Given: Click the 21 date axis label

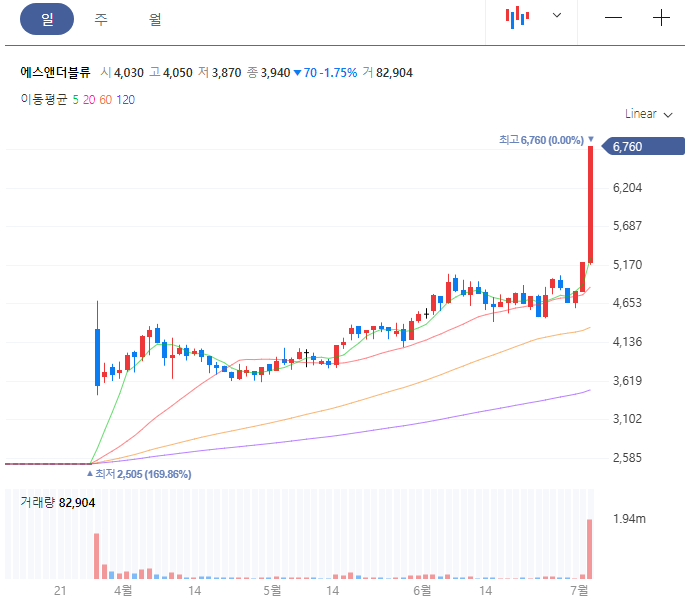Looking at the screenshot, I should point(60,591).
